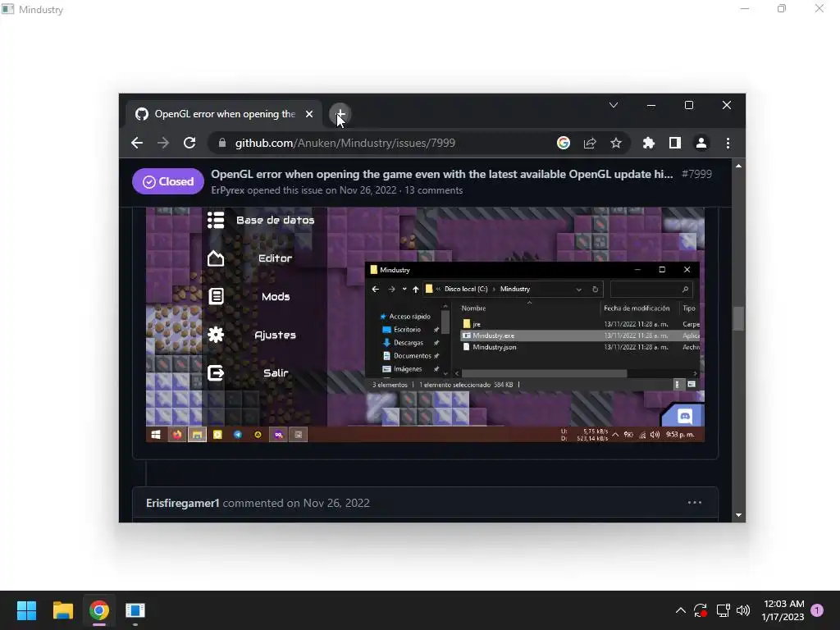Open ErPyrex author profile link
This screenshot has height=630, width=840.
click(228, 190)
